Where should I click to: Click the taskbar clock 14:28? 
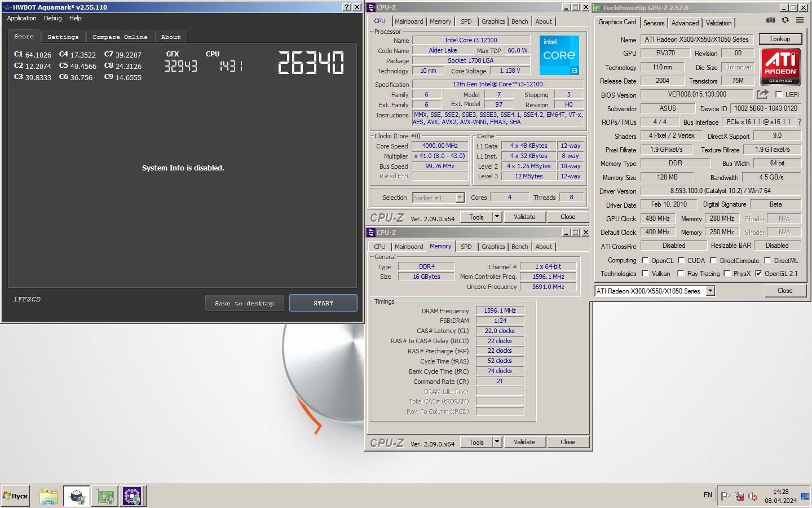point(781,492)
